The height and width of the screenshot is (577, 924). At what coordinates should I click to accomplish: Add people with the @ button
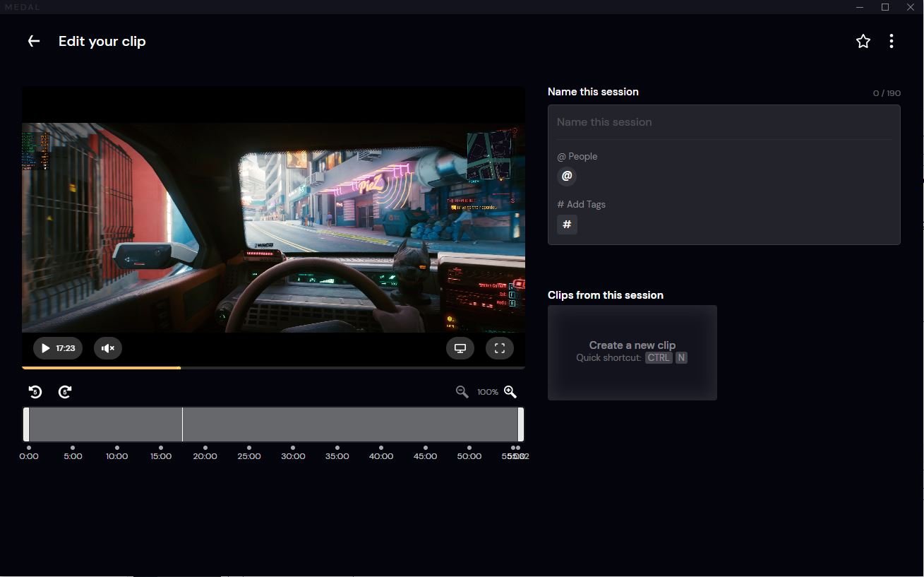pos(567,177)
